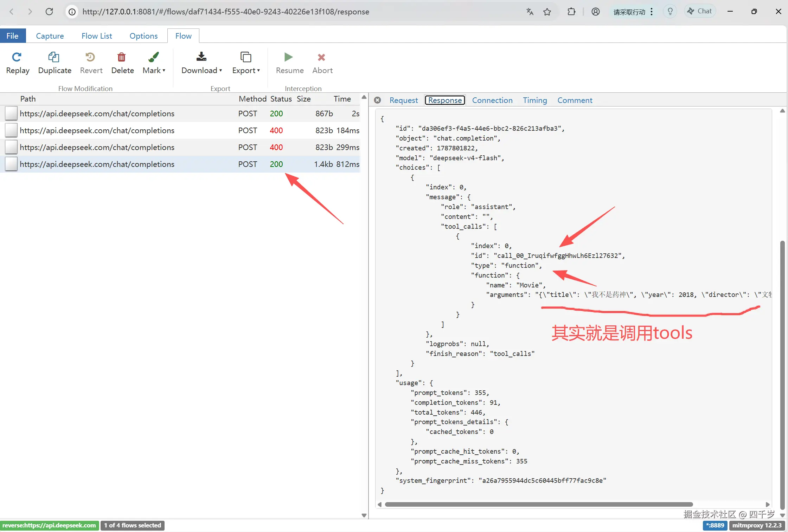The width and height of the screenshot is (788, 532).
Task: Close the flow detail panel
Action: 377,100
